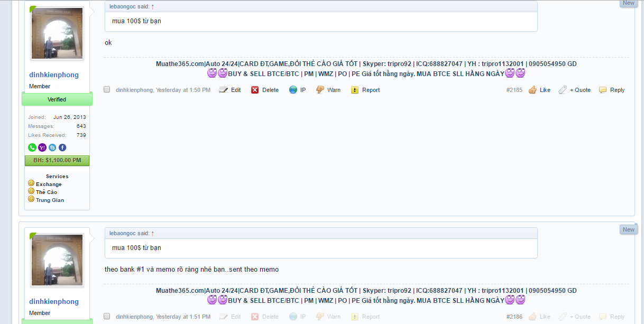
Task: Like post #2186
Action: pyautogui.click(x=539, y=317)
